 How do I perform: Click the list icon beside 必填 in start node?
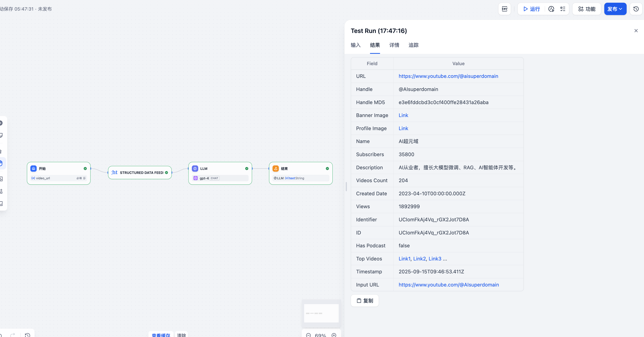click(x=84, y=178)
